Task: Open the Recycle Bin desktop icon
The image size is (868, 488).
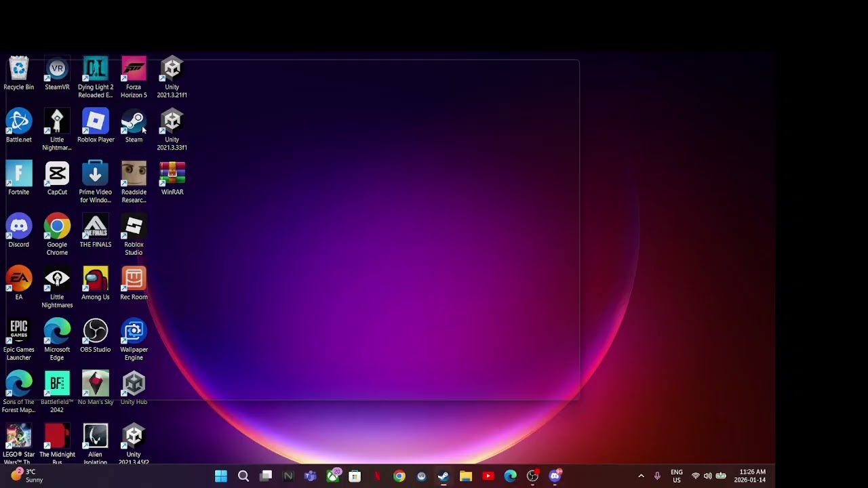Action: pyautogui.click(x=19, y=74)
